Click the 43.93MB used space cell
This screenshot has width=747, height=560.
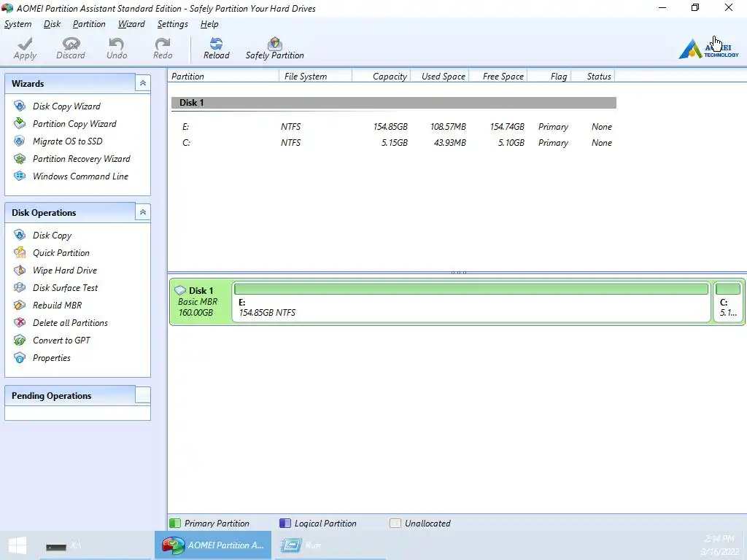449,143
